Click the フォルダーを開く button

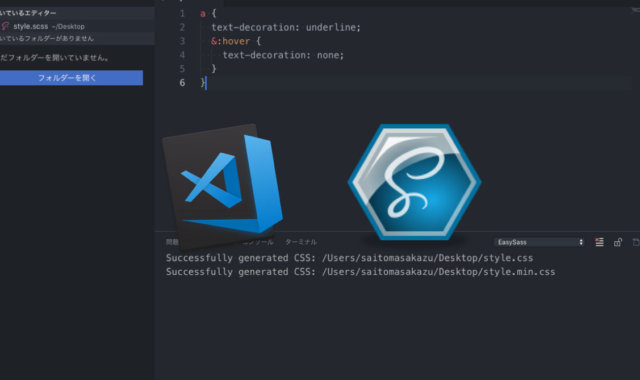[71, 78]
